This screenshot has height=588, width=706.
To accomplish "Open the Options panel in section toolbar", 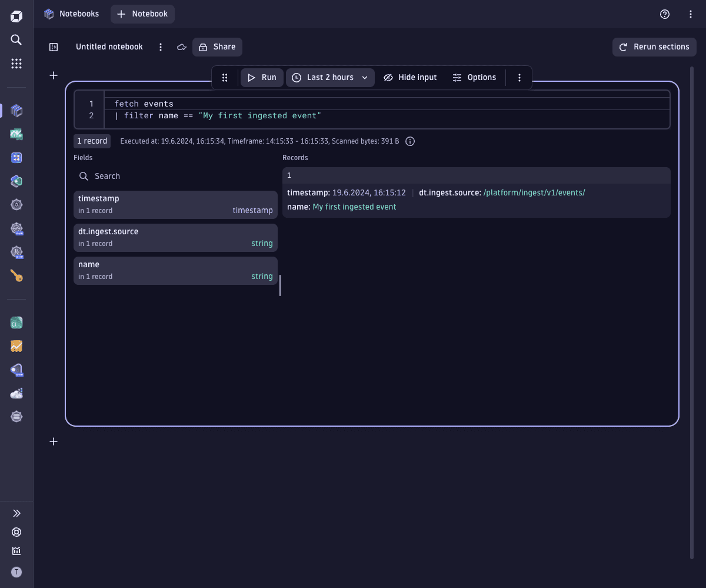I will [x=474, y=77].
